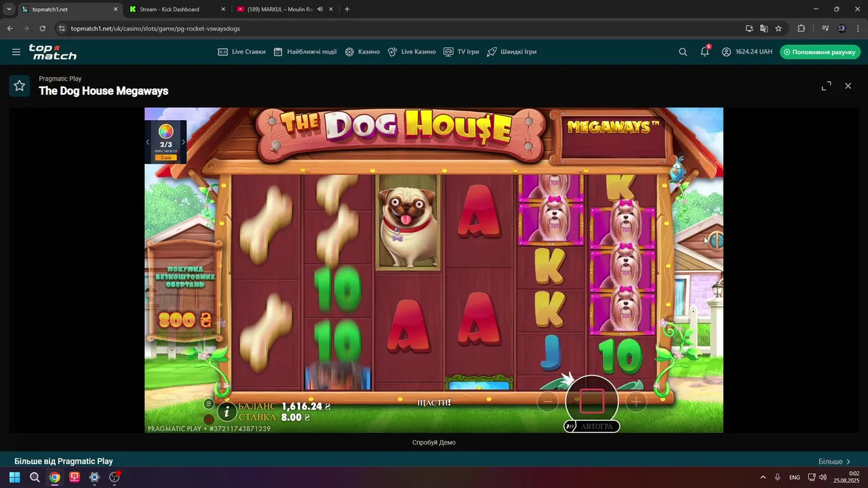Click Спробуй Демо link
Image resolution: width=868 pixels, height=488 pixels.
point(434,443)
